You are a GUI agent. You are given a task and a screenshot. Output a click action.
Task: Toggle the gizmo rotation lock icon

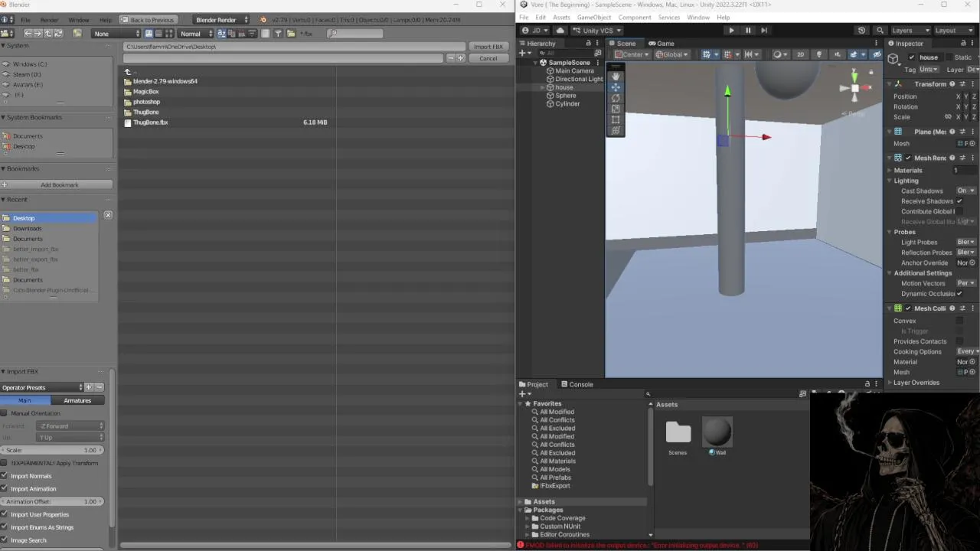click(x=871, y=72)
